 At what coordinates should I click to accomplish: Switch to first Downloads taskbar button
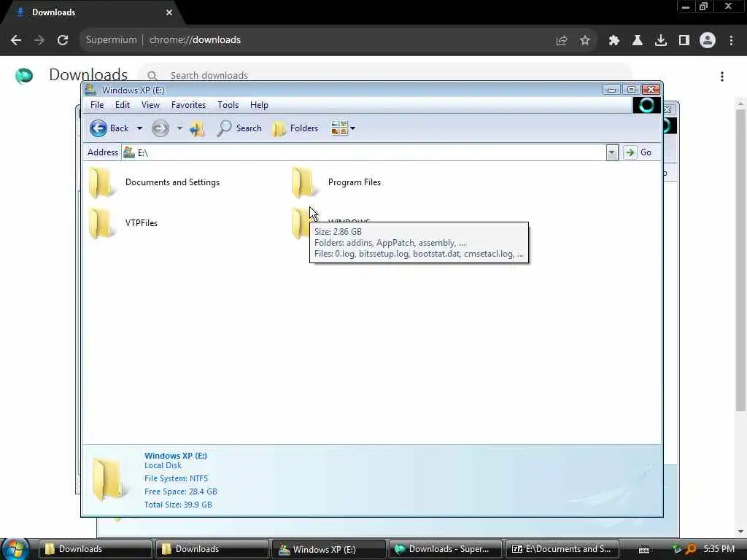[x=95, y=549]
